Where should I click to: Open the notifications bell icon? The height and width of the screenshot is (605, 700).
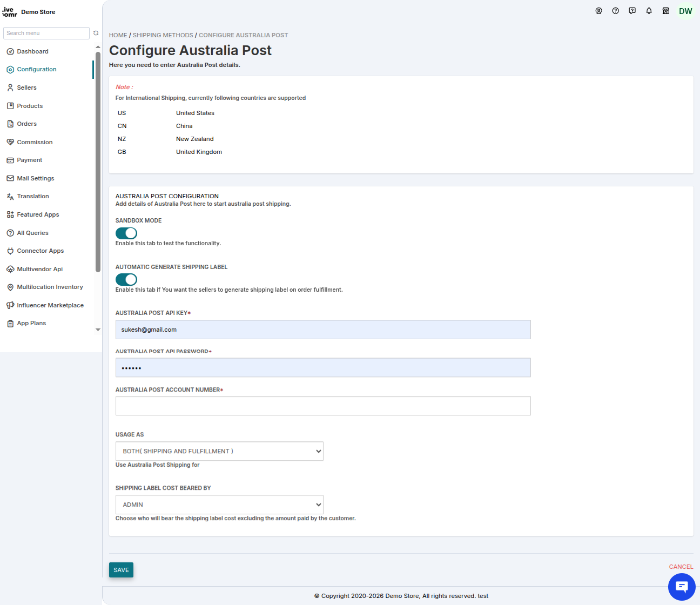649,11
